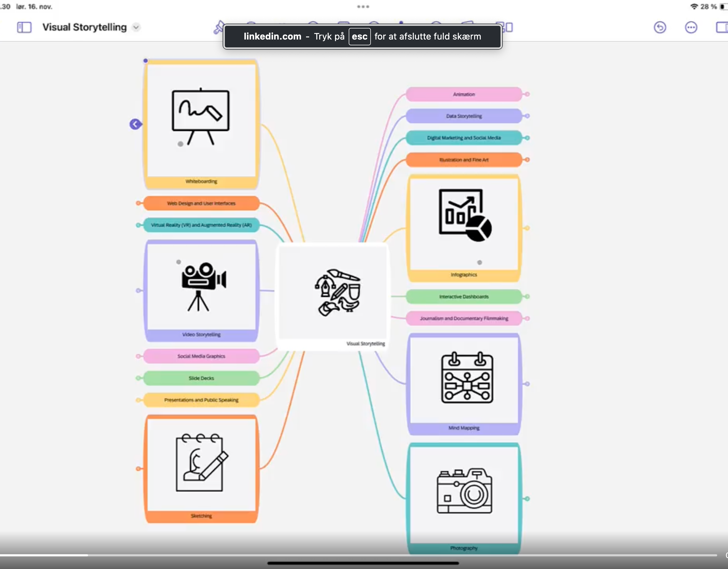Select the Mind Mapping calendar image
Viewport: 728px width, 569px height.
467,377
